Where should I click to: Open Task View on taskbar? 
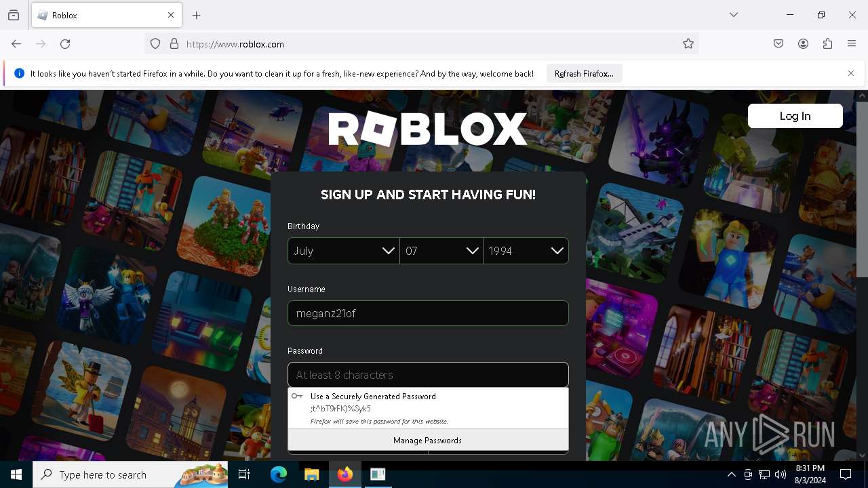pyautogui.click(x=244, y=474)
